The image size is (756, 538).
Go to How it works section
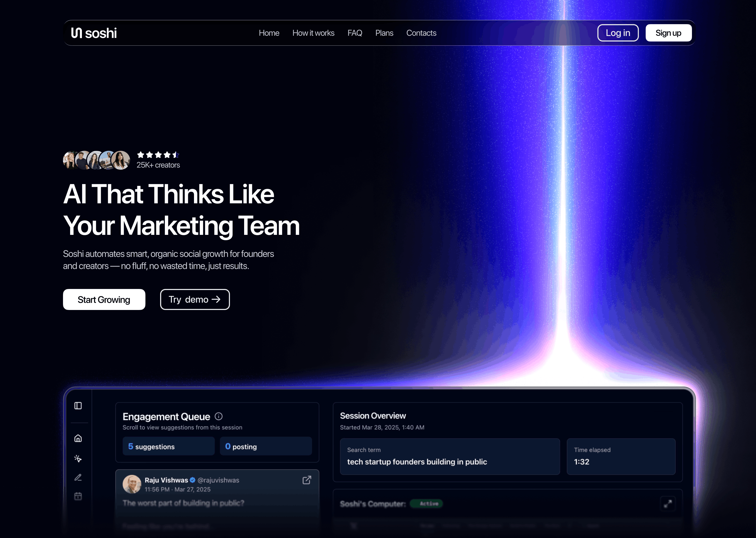(313, 33)
